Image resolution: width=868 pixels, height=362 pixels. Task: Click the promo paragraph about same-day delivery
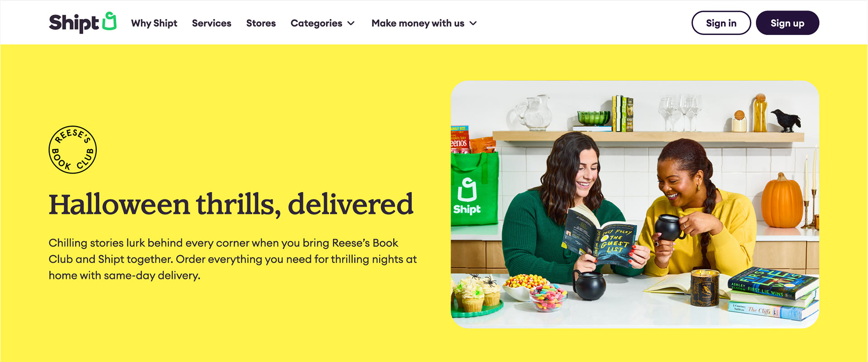tap(233, 259)
